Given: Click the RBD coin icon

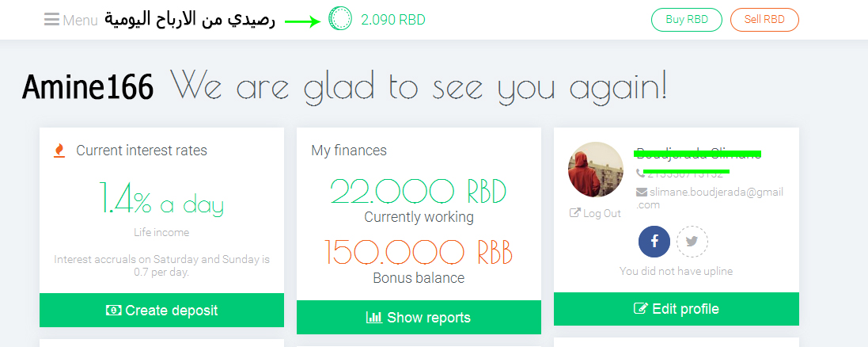Looking at the screenshot, I should pyautogui.click(x=340, y=18).
